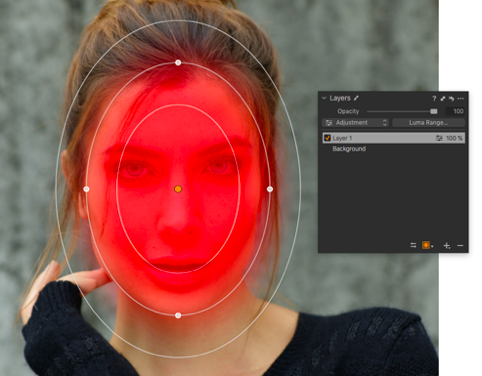Collapse the Layers panel with the chevron
Viewport: 482px width, 376px height.
click(324, 98)
